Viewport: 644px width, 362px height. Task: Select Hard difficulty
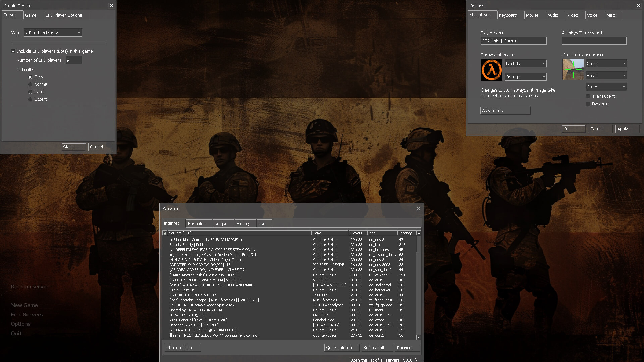[x=30, y=92]
